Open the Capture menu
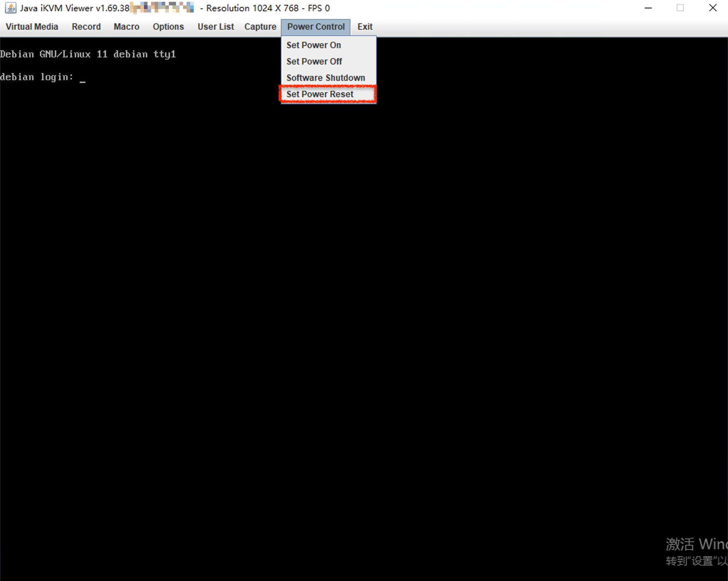 coord(260,27)
